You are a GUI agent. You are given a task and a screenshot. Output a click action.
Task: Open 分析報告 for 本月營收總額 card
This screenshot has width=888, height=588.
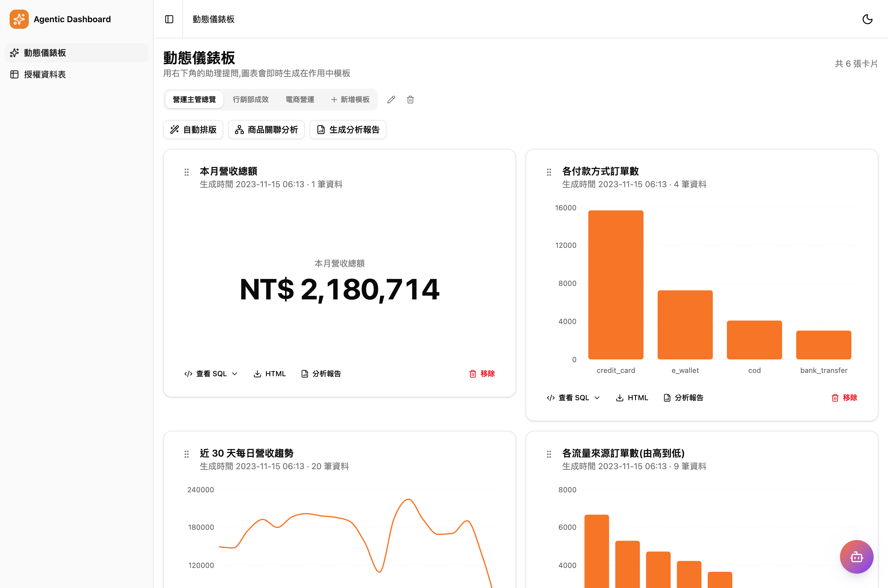321,373
